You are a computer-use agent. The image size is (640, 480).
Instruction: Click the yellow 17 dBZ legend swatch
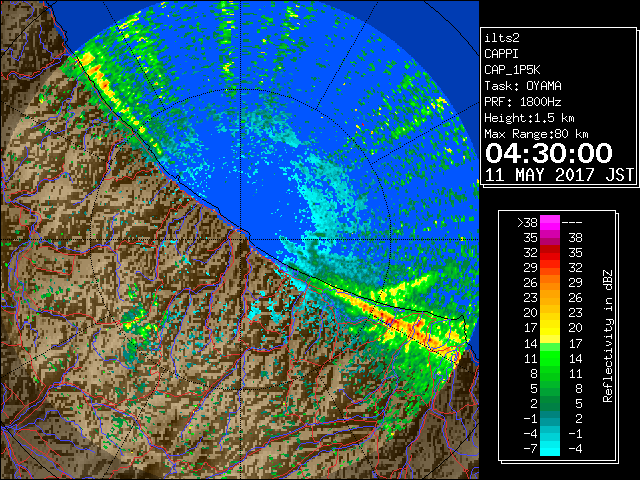pos(550,328)
